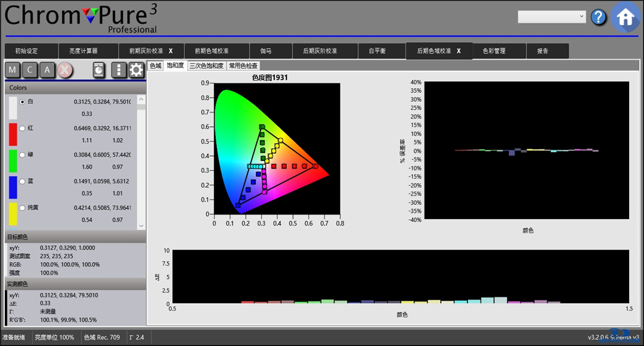Click the C continuous measure button

point(30,70)
